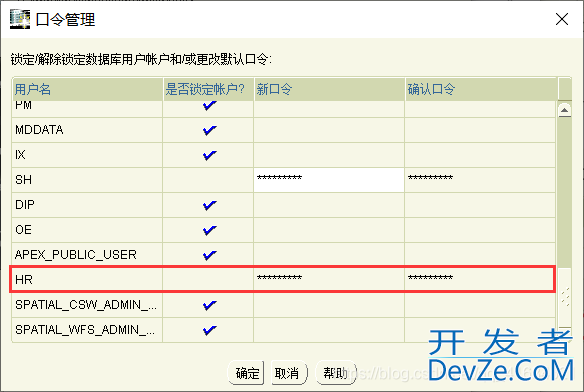The image size is (584, 392).
Task: Uncheck lock account for IX
Action: [209, 155]
